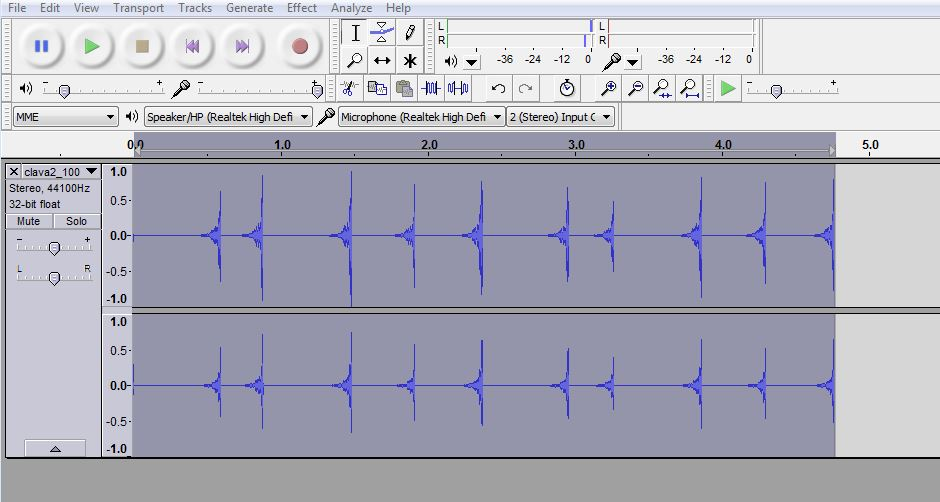The image size is (940, 502).
Task: Open the Effect menu
Action: [x=302, y=8]
